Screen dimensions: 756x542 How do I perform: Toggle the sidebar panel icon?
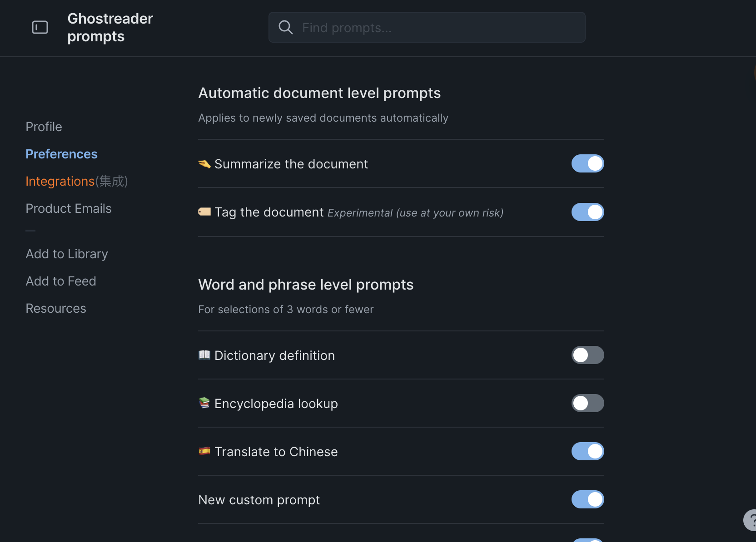click(x=40, y=27)
